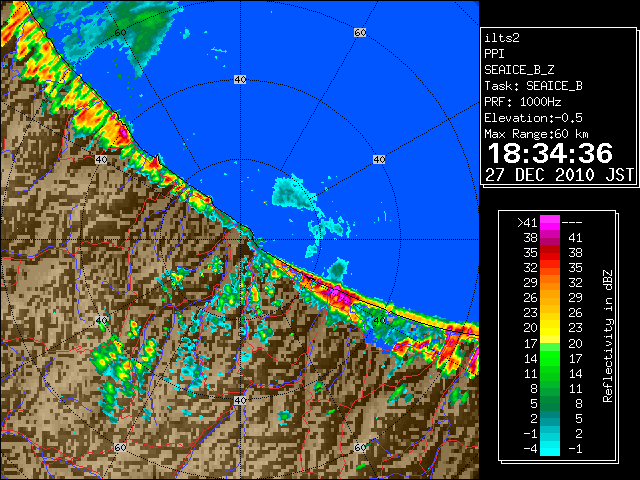The image size is (640, 480).
Task: Click the 18:34:36 timestamp
Action: coord(550,153)
